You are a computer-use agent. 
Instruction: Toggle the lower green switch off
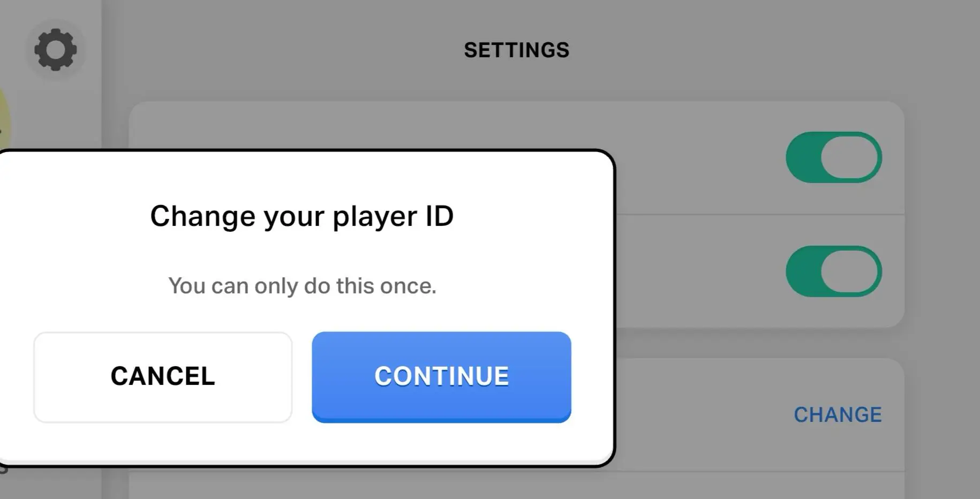point(833,271)
